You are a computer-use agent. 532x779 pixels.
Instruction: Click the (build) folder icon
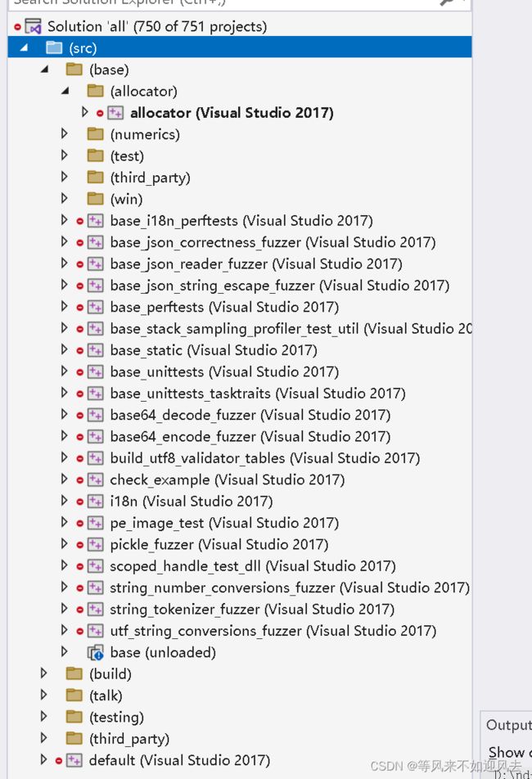pos(74,673)
